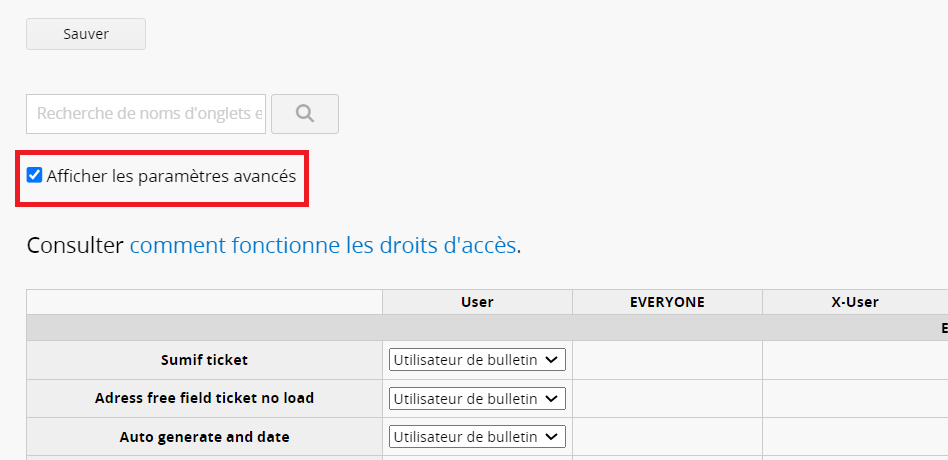This screenshot has height=460, width=948.
Task: Click EVERYONE cell in Sumif ticket row
Action: 667,360
